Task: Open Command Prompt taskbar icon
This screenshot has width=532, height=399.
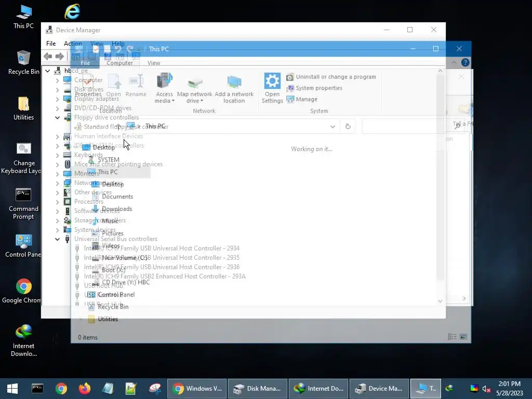Action: click(x=37, y=389)
